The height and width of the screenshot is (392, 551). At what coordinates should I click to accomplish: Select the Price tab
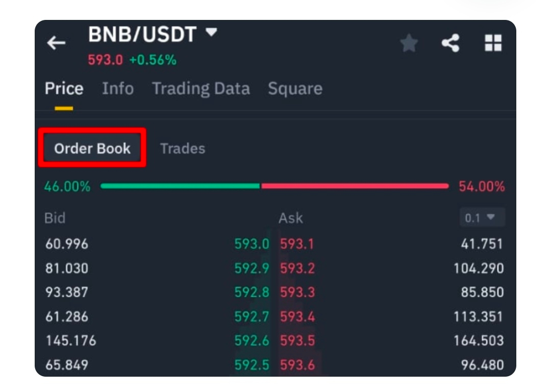point(64,89)
